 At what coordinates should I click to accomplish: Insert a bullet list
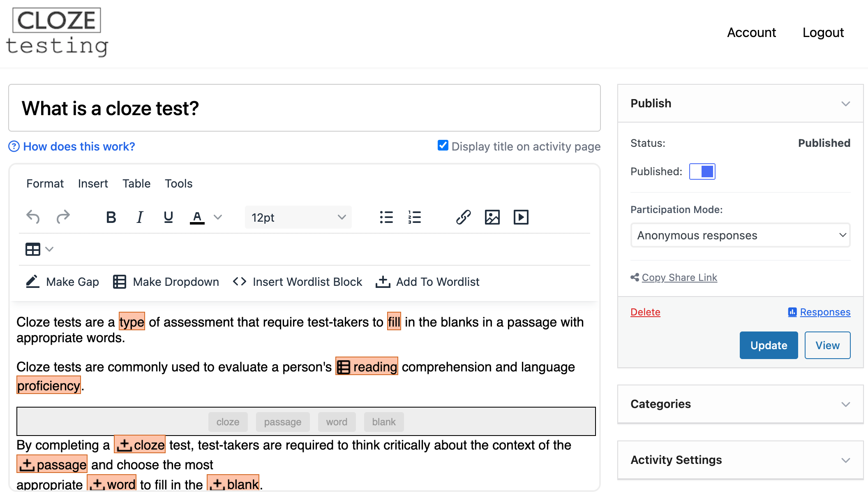pos(386,217)
